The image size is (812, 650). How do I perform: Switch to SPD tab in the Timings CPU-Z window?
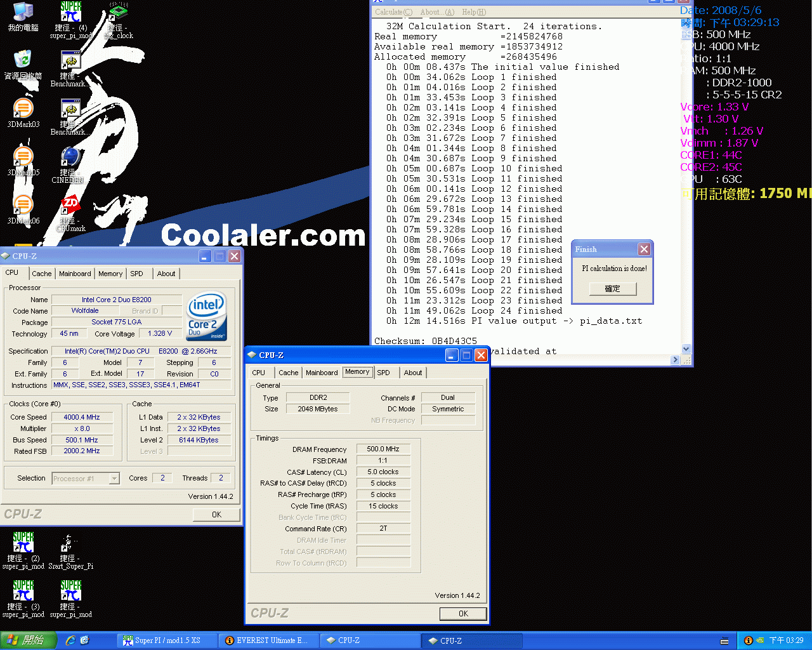(384, 373)
